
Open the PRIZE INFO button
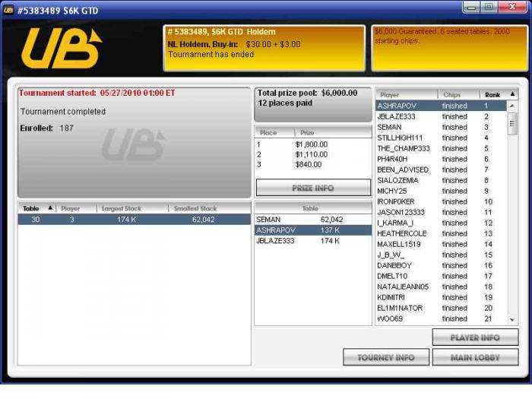(x=313, y=188)
